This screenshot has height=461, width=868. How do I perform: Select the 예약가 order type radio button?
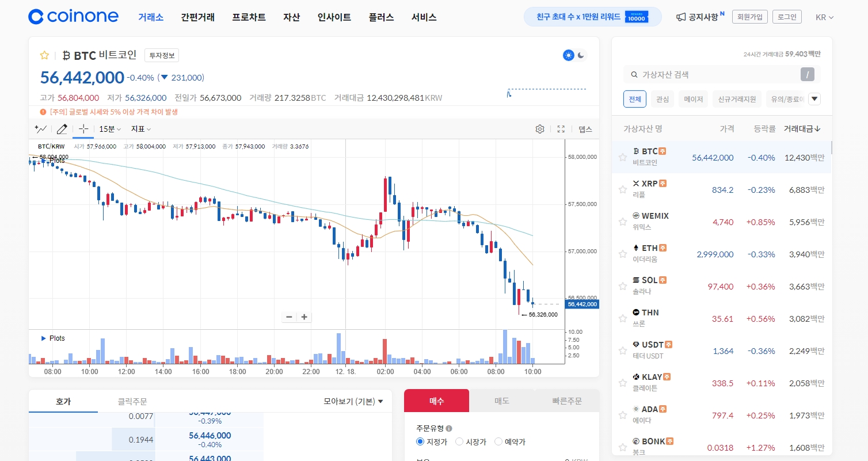pyautogui.click(x=498, y=442)
